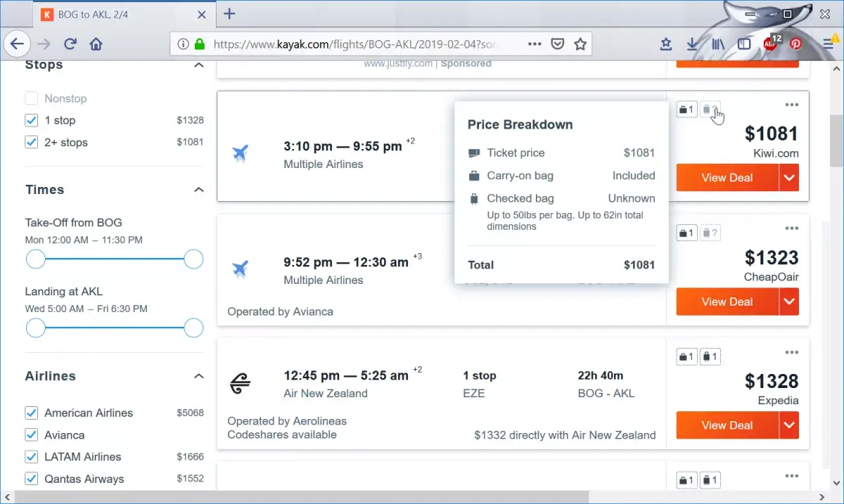Adjust Landing at AKL latest slider handle
844x504 pixels.
(193, 328)
